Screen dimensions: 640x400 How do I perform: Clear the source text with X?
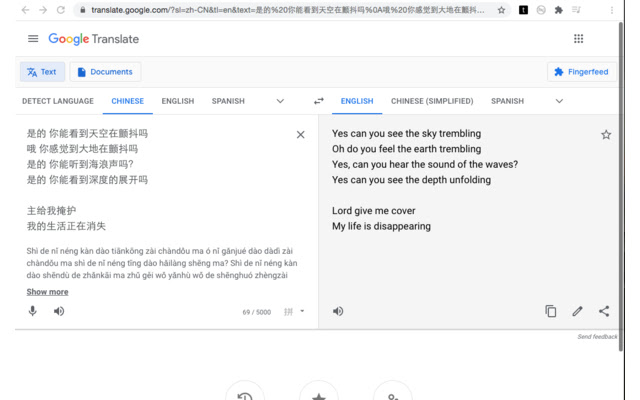click(x=300, y=135)
